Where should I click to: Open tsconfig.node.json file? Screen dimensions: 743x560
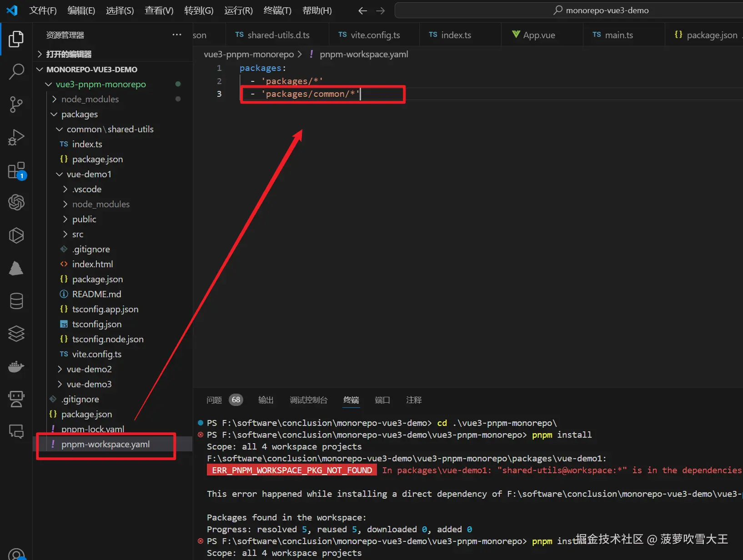pyautogui.click(x=114, y=339)
